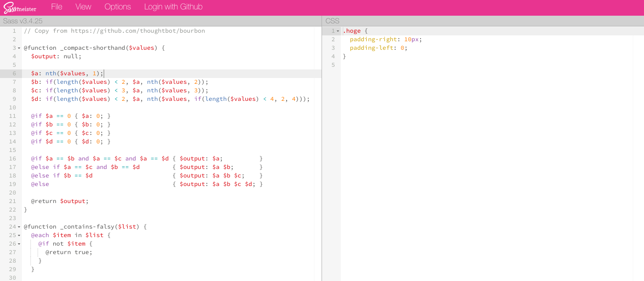Open the File menu
Screen dimensions: 644x281
(56, 7)
